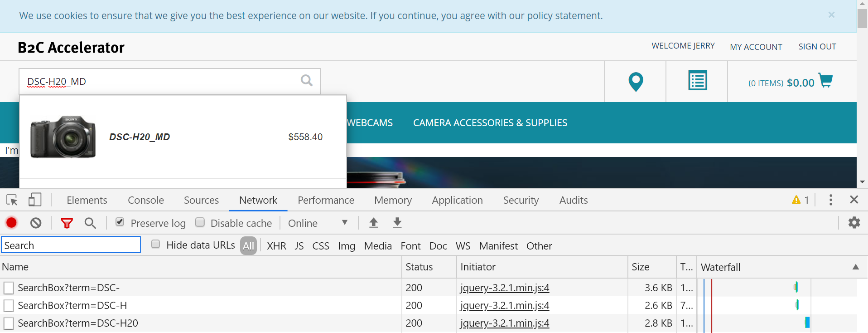The width and height of the screenshot is (868, 333).
Task: Clear the network log
Action: click(36, 223)
